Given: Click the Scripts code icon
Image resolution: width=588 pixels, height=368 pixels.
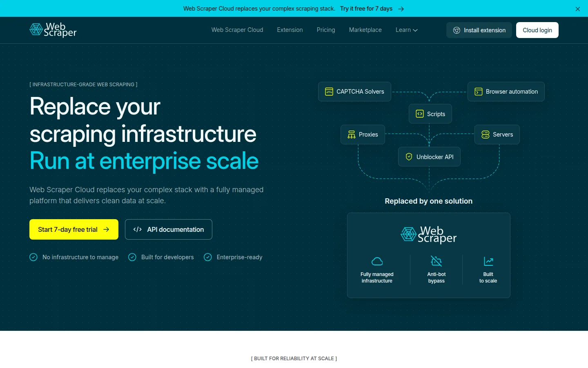Looking at the screenshot, I should 420,114.
